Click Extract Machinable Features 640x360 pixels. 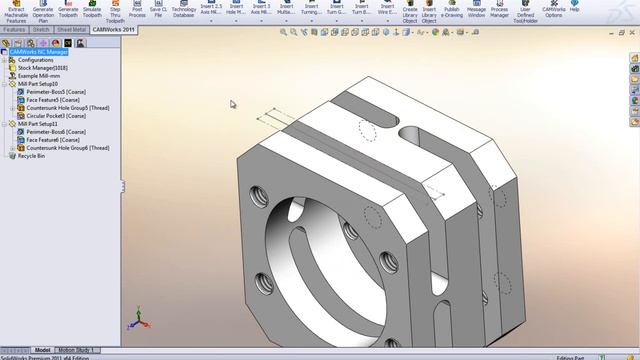point(16,12)
